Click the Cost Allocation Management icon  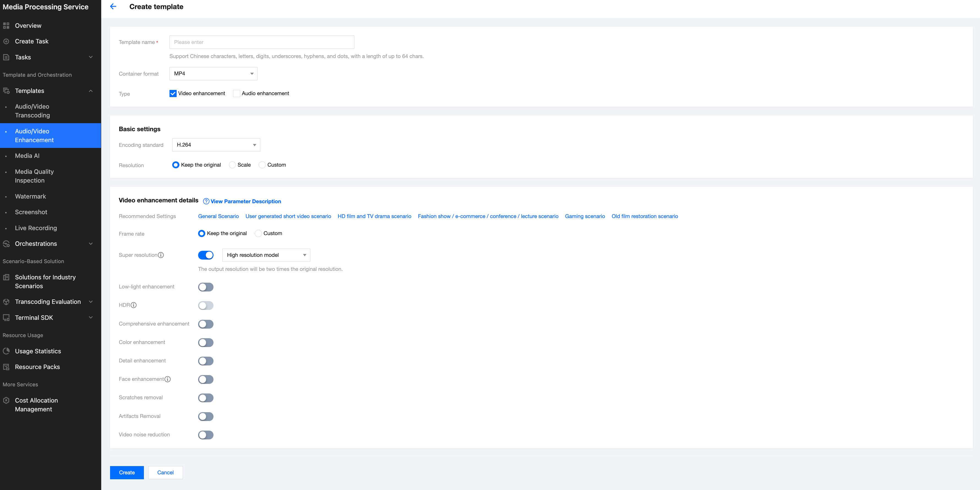point(6,400)
